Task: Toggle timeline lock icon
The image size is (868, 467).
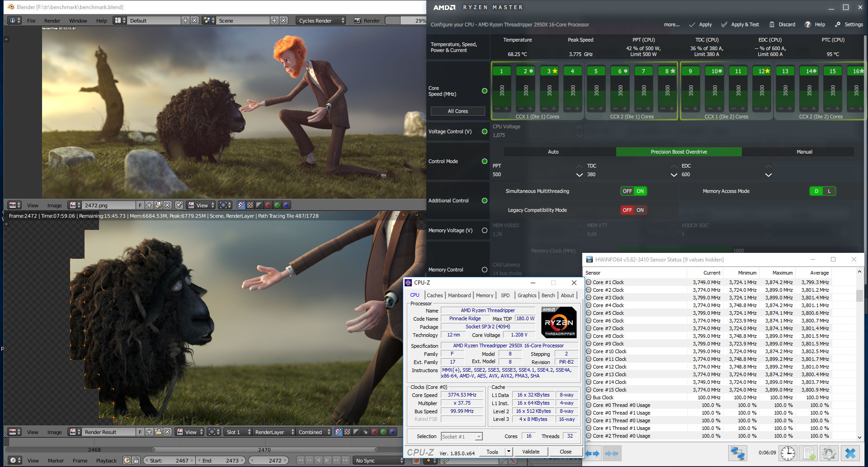Action: click(136, 460)
